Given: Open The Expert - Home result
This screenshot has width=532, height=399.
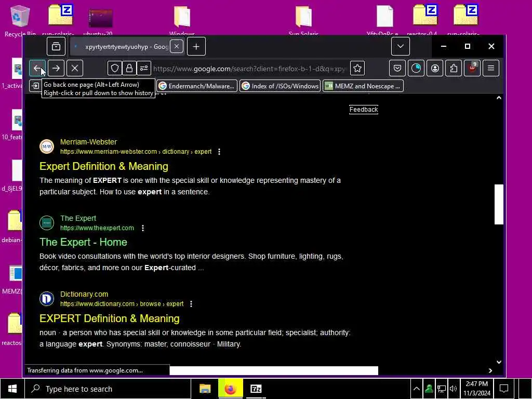Looking at the screenshot, I should 83,242.
